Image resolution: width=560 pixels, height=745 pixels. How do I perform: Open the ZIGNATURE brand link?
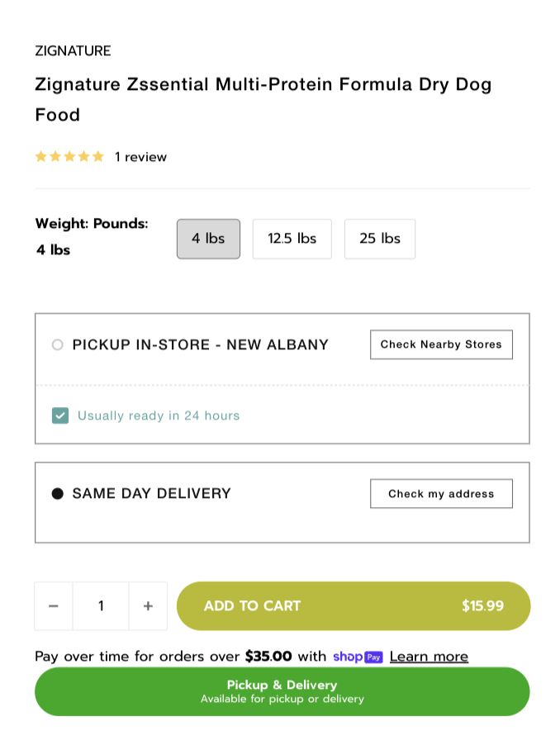coord(73,51)
